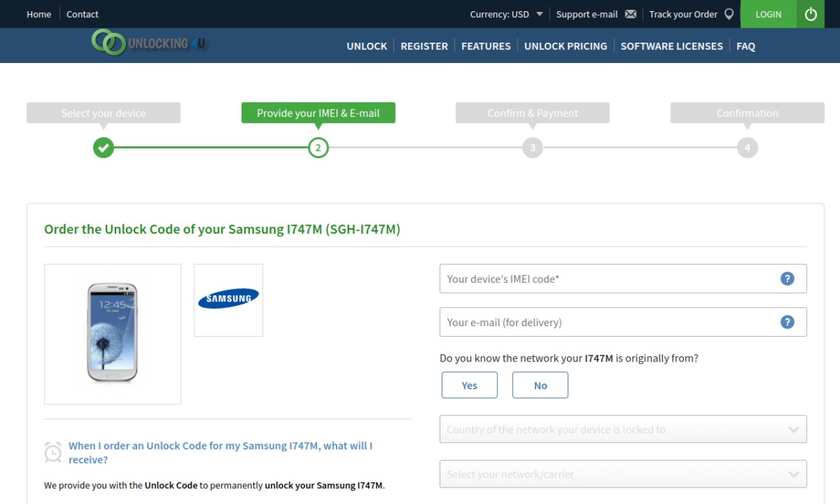
Task: Click the alarm clock icon beside question
Action: coord(53,452)
